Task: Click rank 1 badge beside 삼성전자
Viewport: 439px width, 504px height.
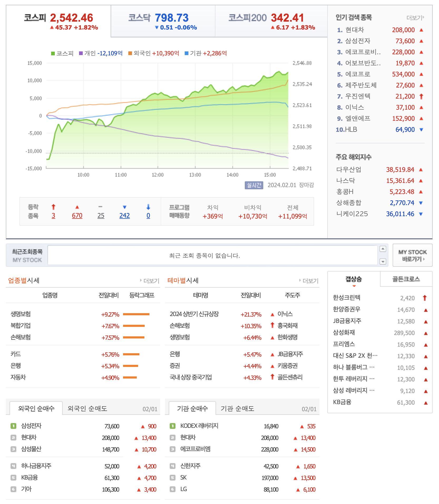Action: pyautogui.click(x=13, y=426)
